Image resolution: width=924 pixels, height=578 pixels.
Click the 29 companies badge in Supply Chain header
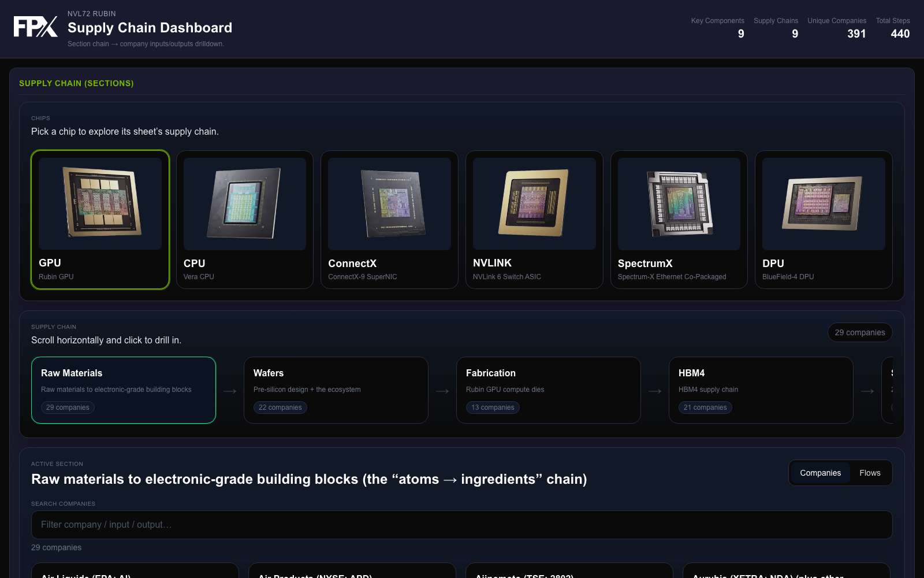[x=860, y=332]
